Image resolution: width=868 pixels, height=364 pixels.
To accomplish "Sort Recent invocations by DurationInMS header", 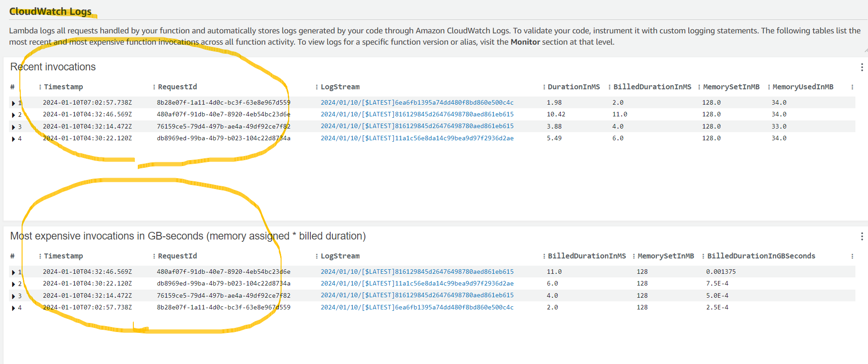I will [x=574, y=87].
